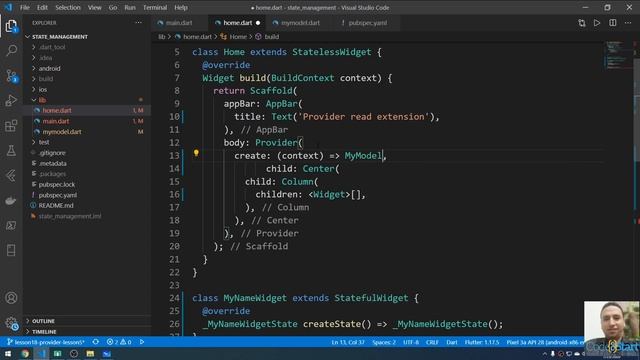640x360 pixels.
Task: Split the editor to the right
Action: pos(613,23)
